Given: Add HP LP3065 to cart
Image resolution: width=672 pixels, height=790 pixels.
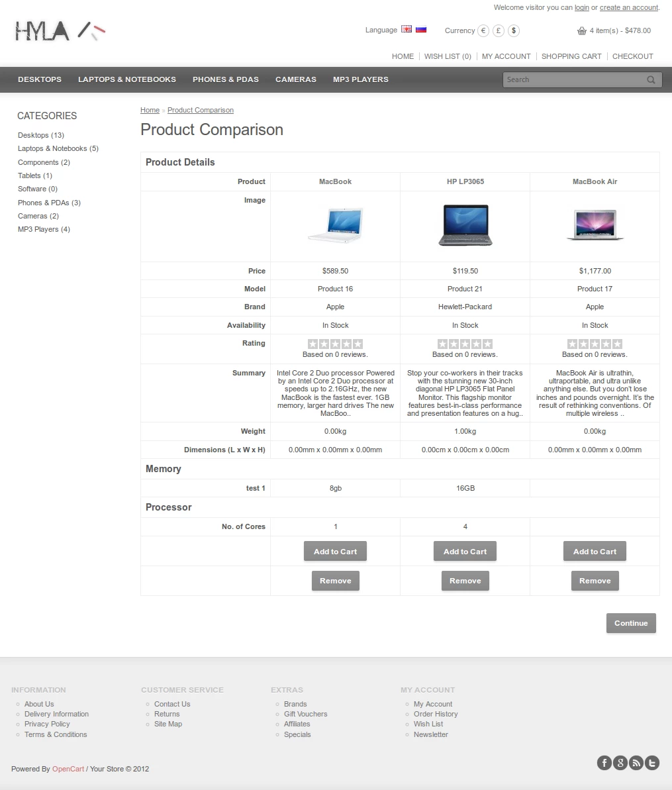Looking at the screenshot, I should tap(465, 551).
